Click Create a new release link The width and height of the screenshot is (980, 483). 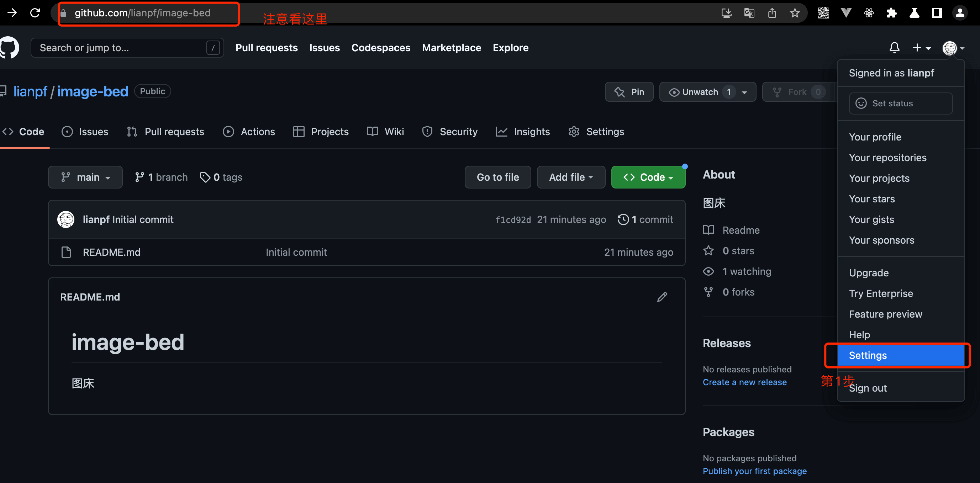point(744,382)
